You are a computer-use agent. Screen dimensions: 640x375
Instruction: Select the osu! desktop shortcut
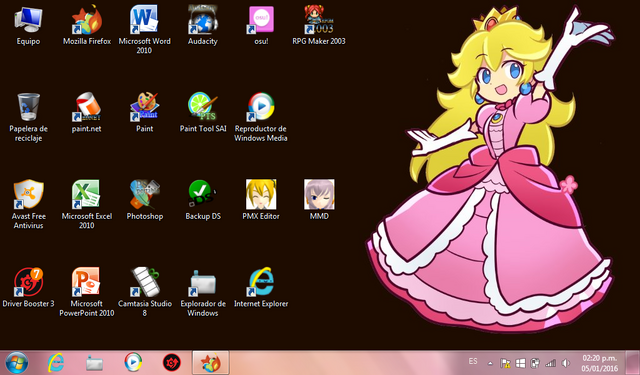261,25
